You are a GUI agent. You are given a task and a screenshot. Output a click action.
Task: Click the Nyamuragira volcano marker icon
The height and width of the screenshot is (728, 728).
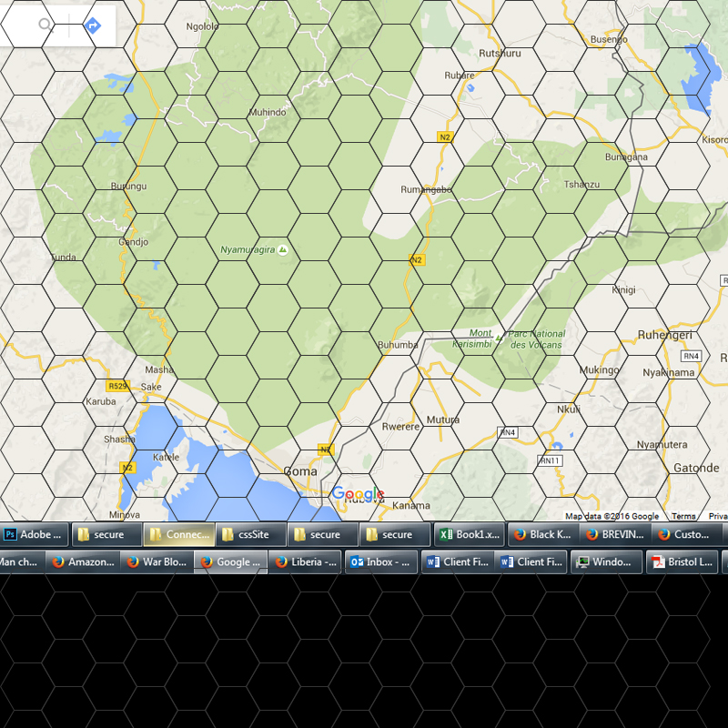point(282,249)
